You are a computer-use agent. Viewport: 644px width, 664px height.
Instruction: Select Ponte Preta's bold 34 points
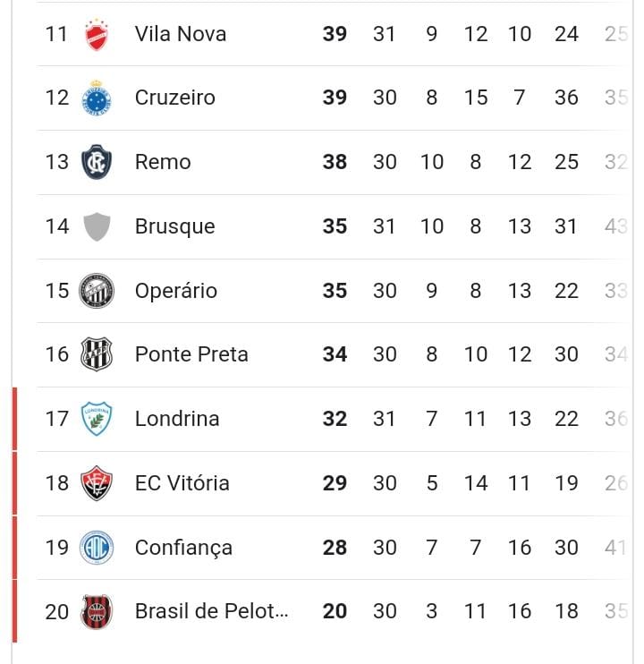pyautogui.click(x=335, y=354)
